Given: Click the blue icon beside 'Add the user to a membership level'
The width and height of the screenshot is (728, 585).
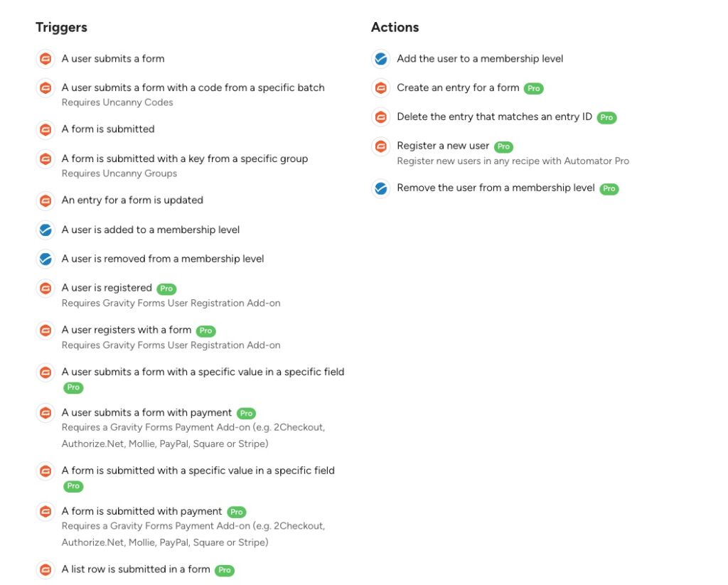Looking at the screenshot, I should 381,59.
